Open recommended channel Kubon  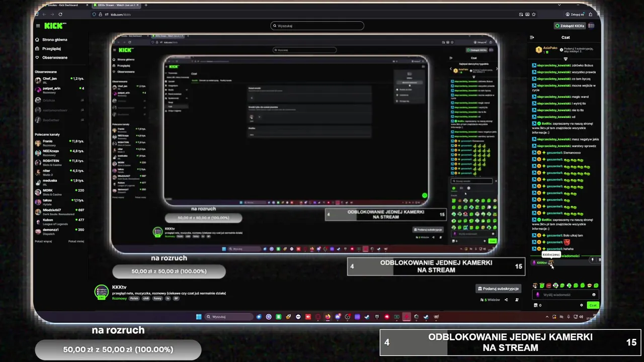click(59, 221)
